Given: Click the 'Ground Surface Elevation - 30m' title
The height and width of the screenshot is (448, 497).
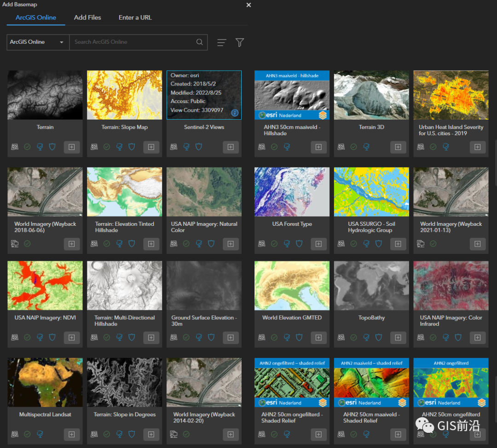Looking at the screenshot, I should point(204,321).
